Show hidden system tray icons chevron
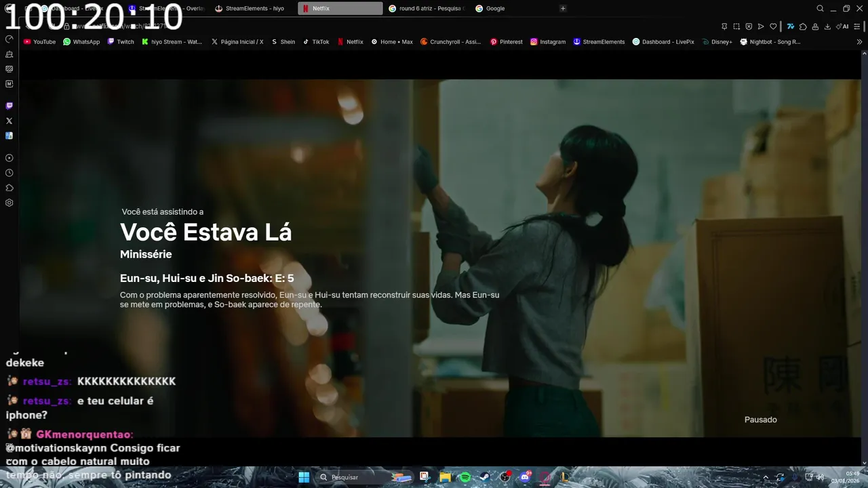 pyautogui.click(x=766, y=477)
